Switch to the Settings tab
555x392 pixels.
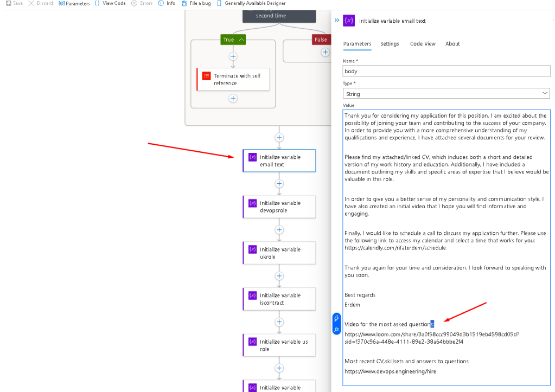point(390,43)
